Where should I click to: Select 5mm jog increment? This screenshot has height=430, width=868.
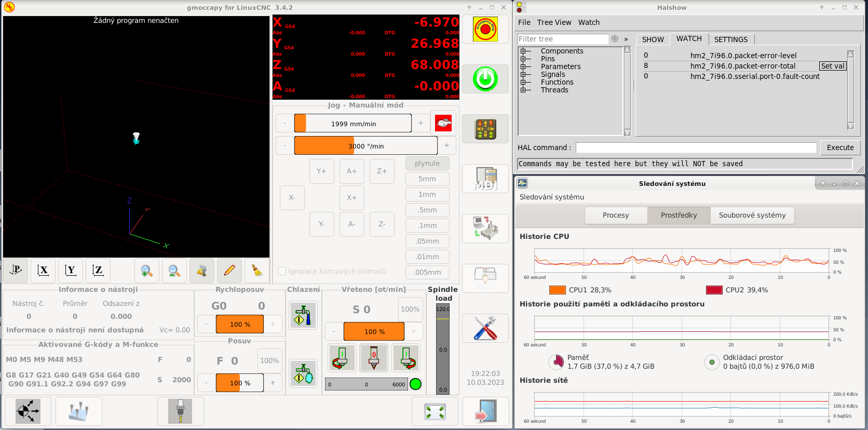coord(427,179)
